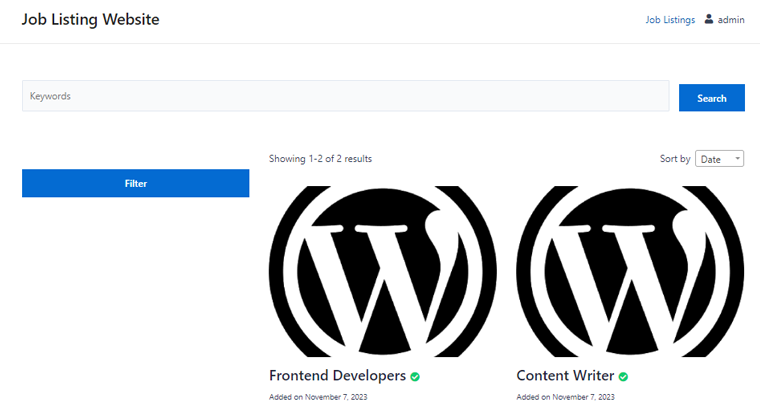Click the Sort by label
This screenshot has height=418, width=760.
(675, 159)
